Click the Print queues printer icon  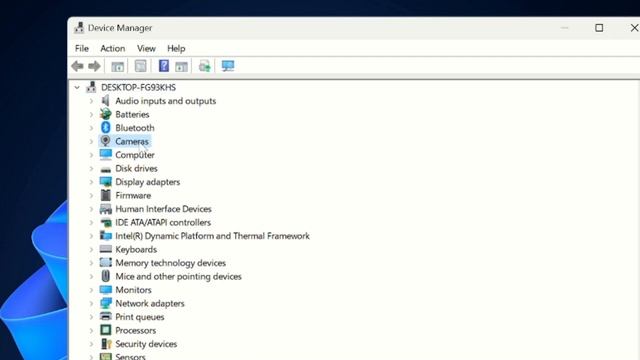pos(105,316)
